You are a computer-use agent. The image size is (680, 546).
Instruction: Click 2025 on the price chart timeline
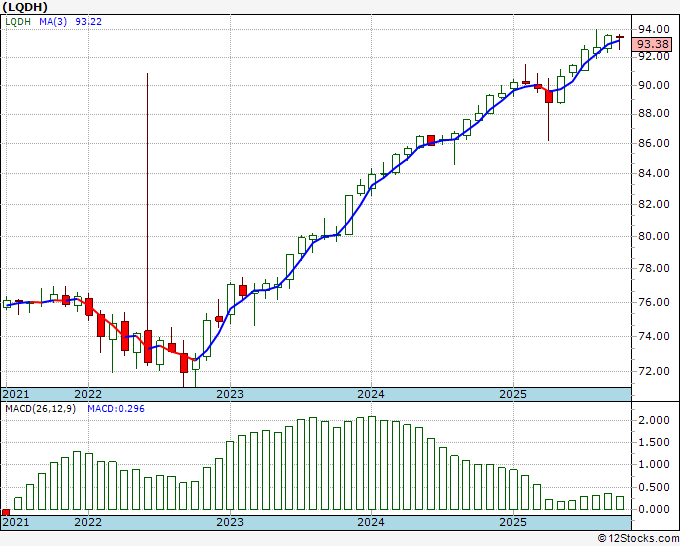tap(513, 394)
